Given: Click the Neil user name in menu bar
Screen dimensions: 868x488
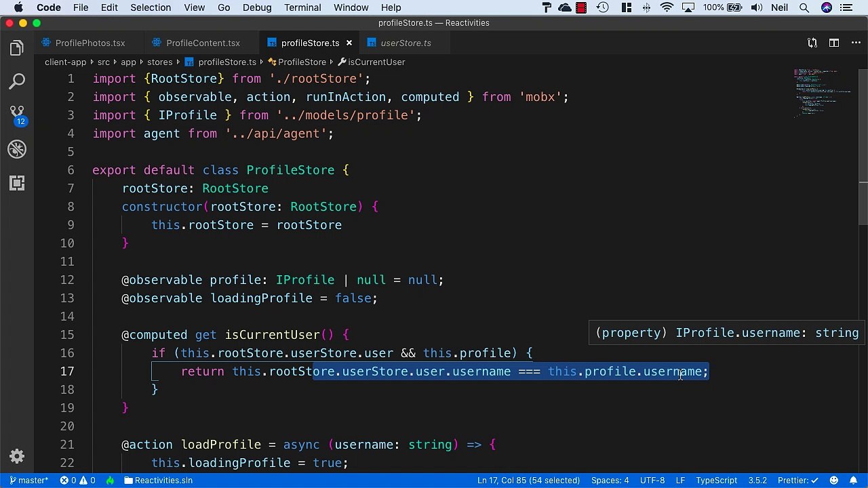Looking at the screenshot, I should 781,7.
